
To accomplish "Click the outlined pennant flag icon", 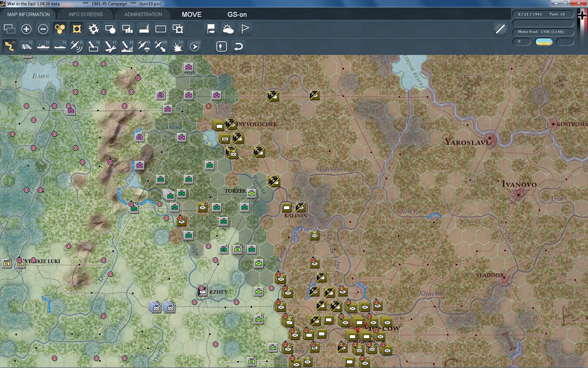I will click(245, 29).
